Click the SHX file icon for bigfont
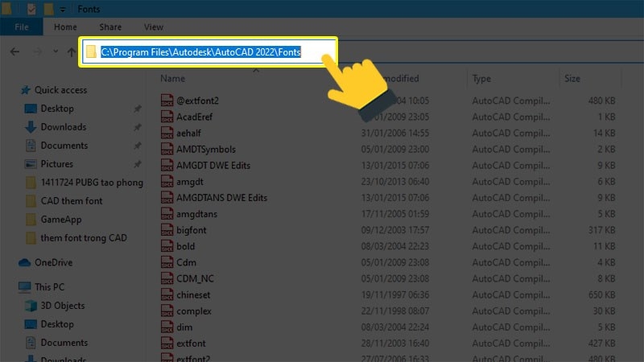Screen dimensions: 644x362 [167, 230]
